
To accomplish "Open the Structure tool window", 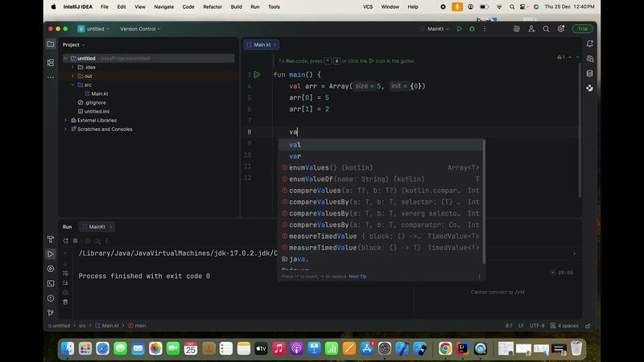I will click(51, 61).
